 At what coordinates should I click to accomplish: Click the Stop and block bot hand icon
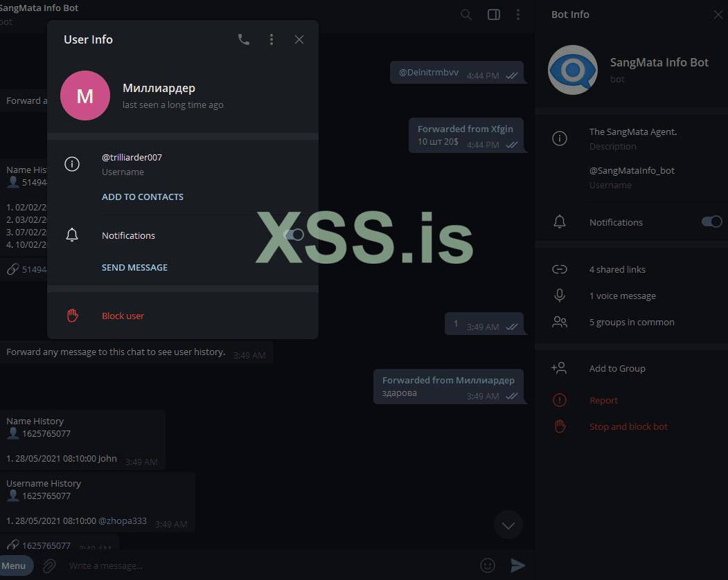(x=560, y=426)
